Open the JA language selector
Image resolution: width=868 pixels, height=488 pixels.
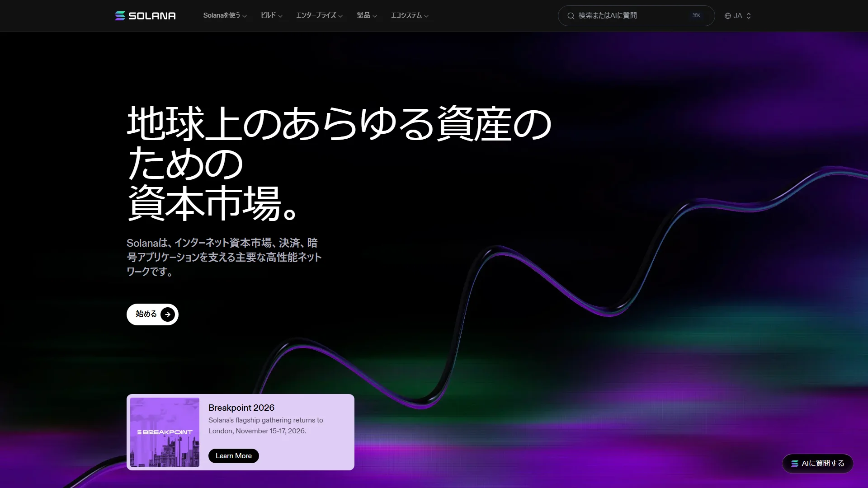(x=738, y=16)
